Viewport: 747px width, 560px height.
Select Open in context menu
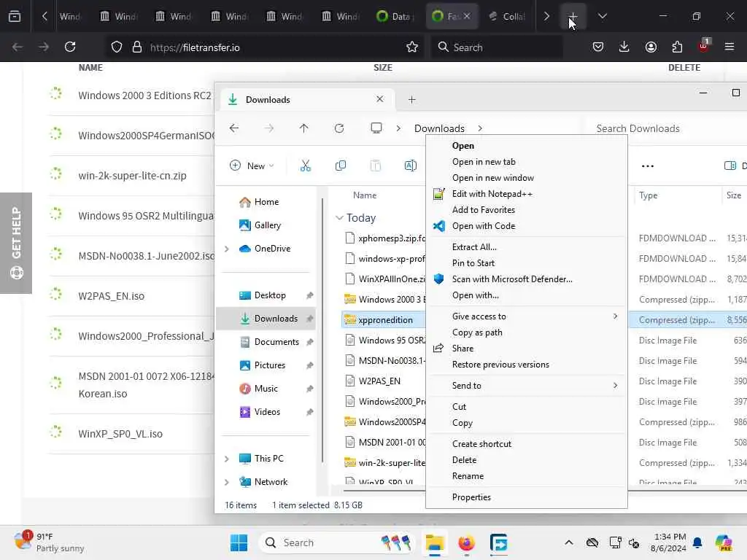(x=526, y=146)
